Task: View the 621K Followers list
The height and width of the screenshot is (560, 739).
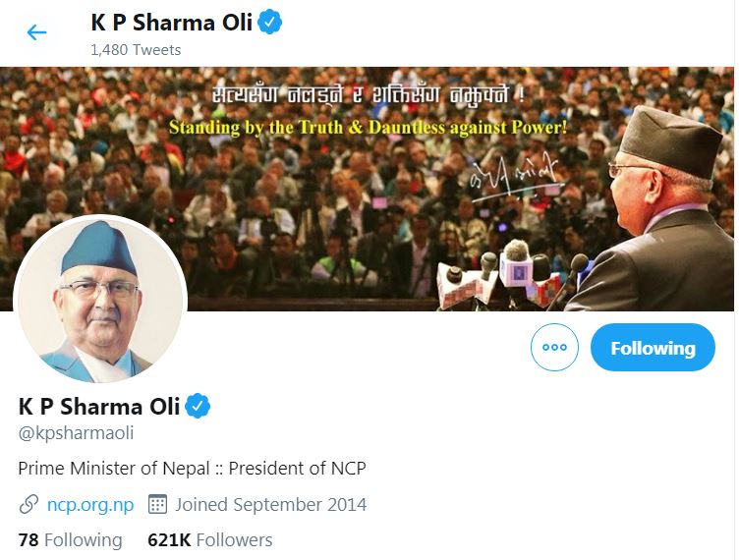Action: (209, 539)
